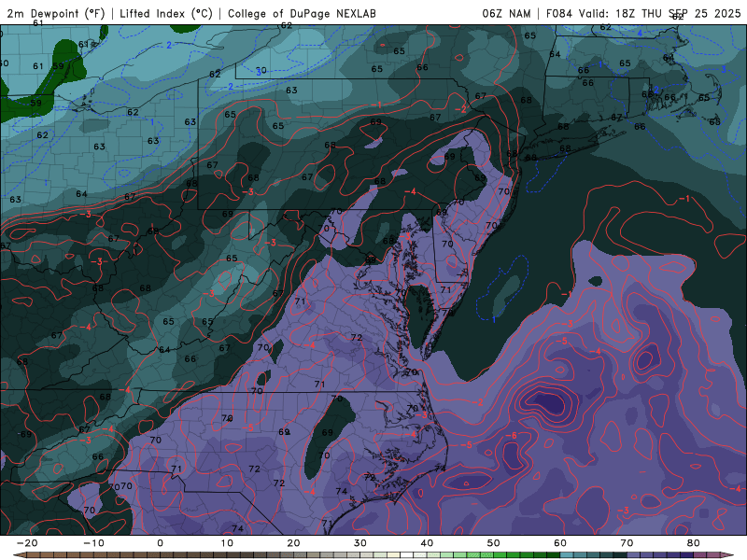The image size is (747, 560).
Task: Click the "06Z NAM" model run label
Action: [506, 13]
